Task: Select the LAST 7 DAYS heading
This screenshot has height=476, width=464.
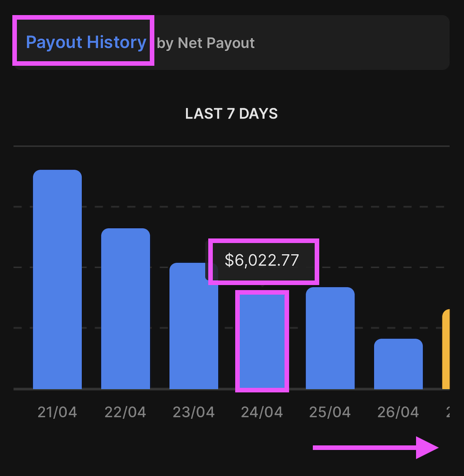Action: [232, 114]
